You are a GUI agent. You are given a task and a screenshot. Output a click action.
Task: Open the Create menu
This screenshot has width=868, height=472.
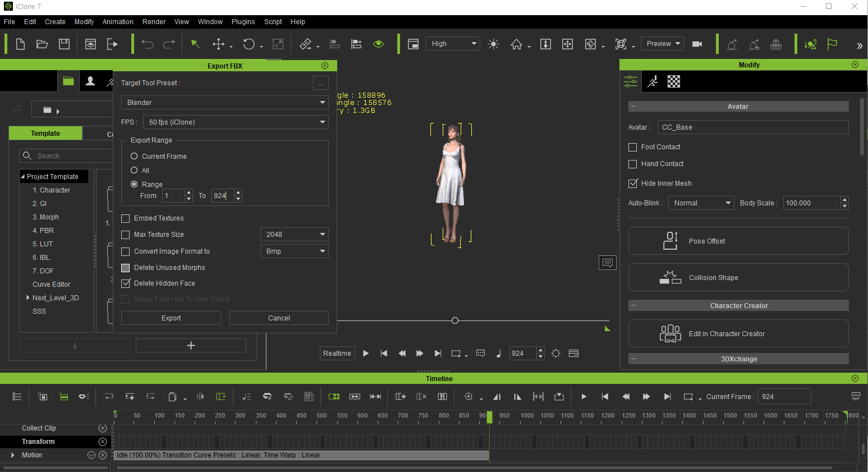click(x=55, y=22)
